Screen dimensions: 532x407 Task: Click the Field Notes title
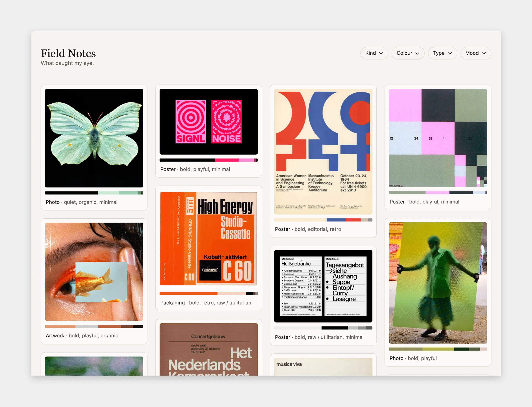[x=68, y=53]
